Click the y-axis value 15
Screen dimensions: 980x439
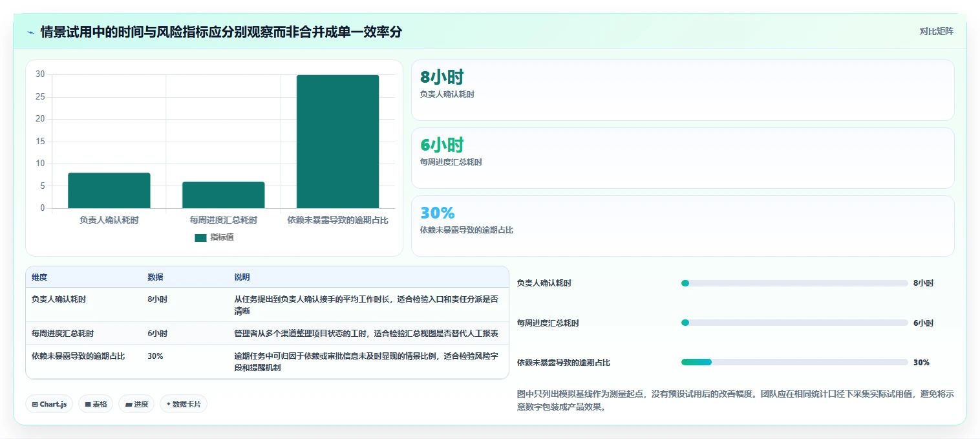(40, 141)
